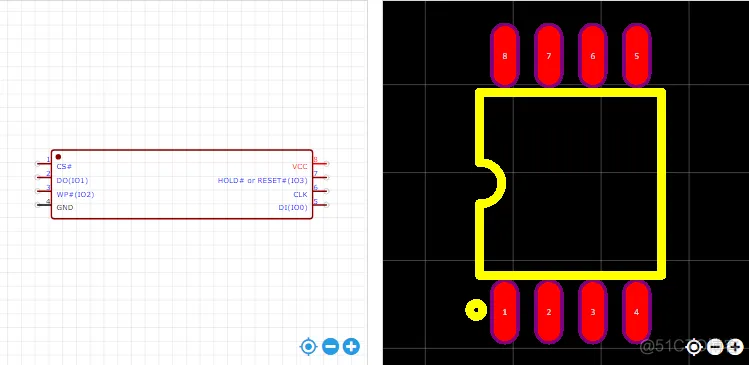
Task: Zoom out the PCB footprint preview
Action: click(x=715, y=347)
